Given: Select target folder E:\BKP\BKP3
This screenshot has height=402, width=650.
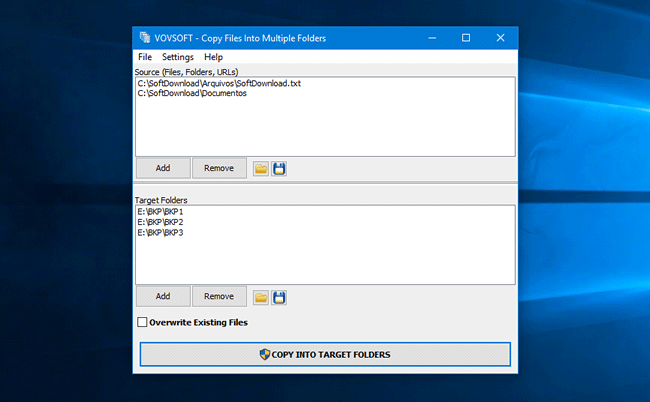Looking at the screenshot, I should click(x=160, y=232).
